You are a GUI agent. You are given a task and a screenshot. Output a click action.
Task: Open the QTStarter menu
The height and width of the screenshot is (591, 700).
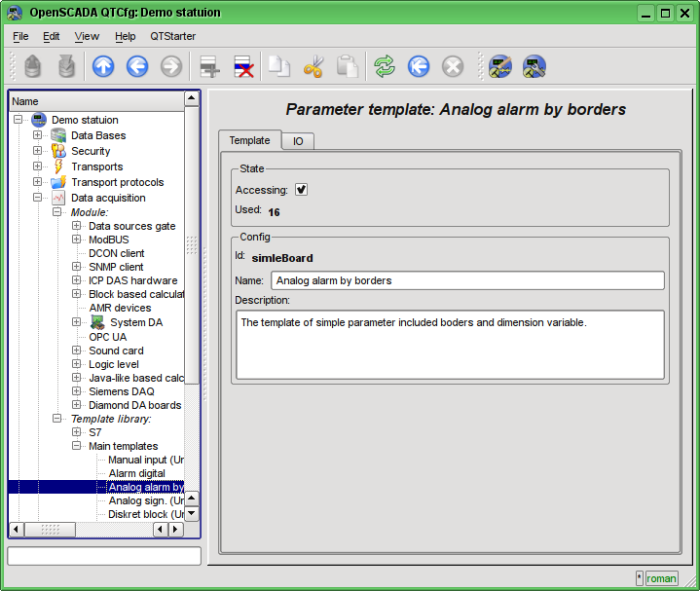(x=172, y=36)
